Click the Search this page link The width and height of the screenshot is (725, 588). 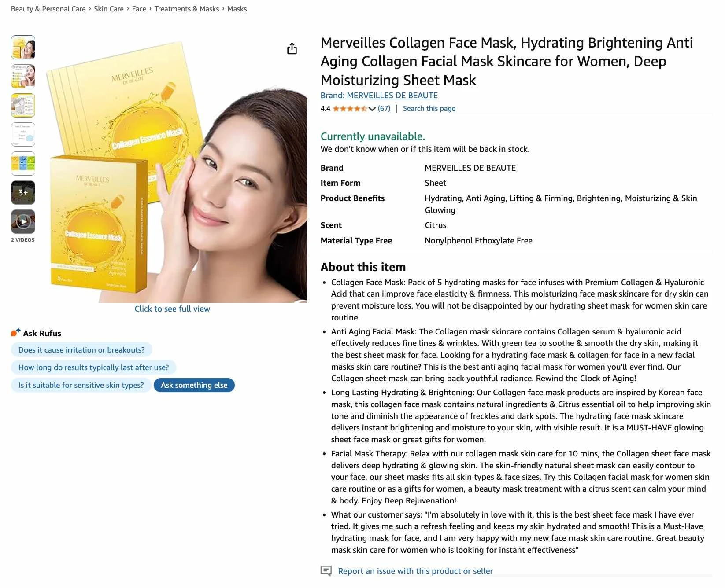pyautogui.click(x=429, y=108)
